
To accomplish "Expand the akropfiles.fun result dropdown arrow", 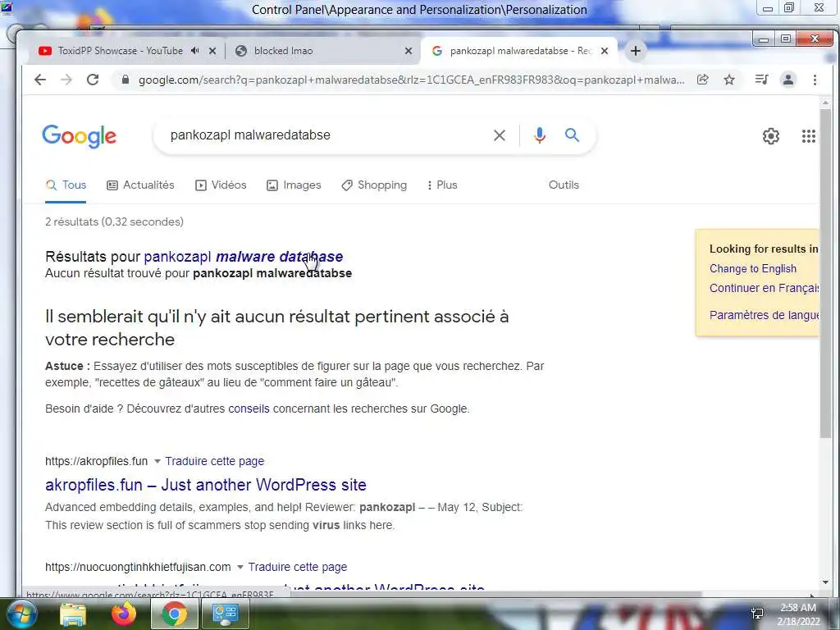I will (157, 461).
